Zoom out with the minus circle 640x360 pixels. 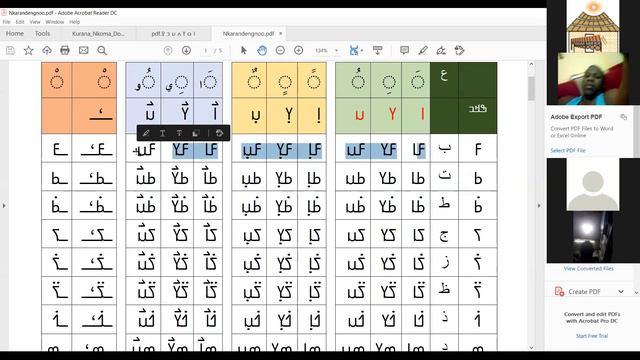pyautogui.click(x=280, y=51)
